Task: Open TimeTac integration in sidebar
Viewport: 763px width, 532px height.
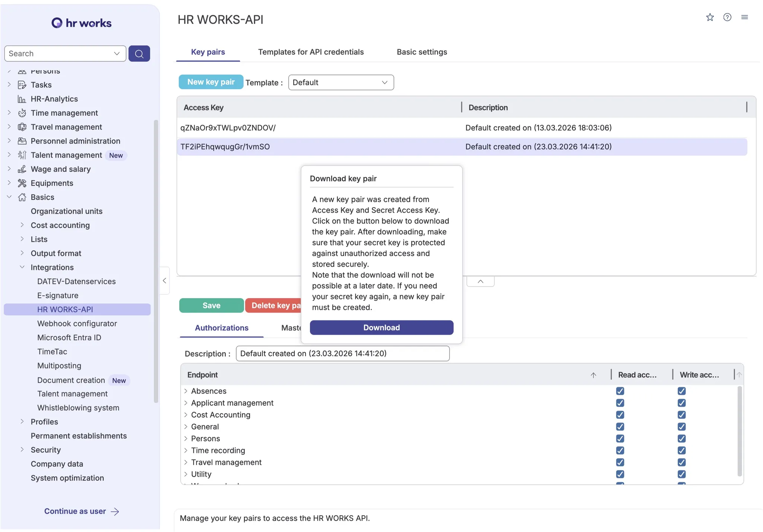Action: point(52,352)
